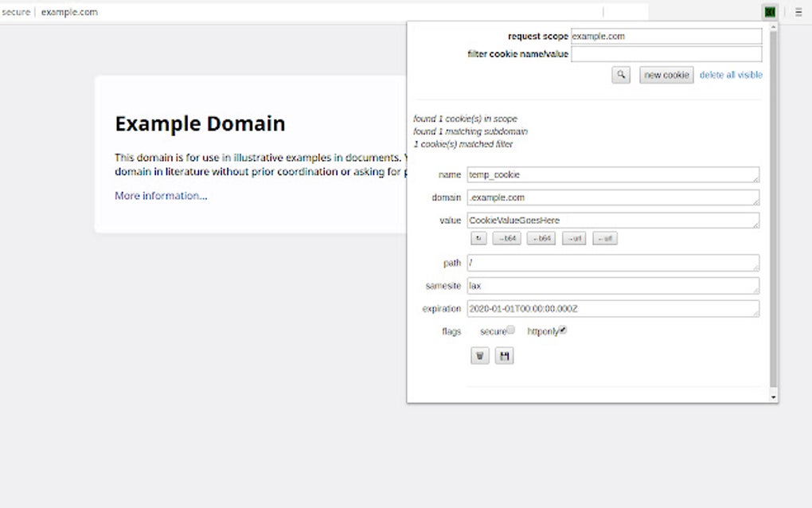Enable the secure flag checkbox

coord(510,329)
